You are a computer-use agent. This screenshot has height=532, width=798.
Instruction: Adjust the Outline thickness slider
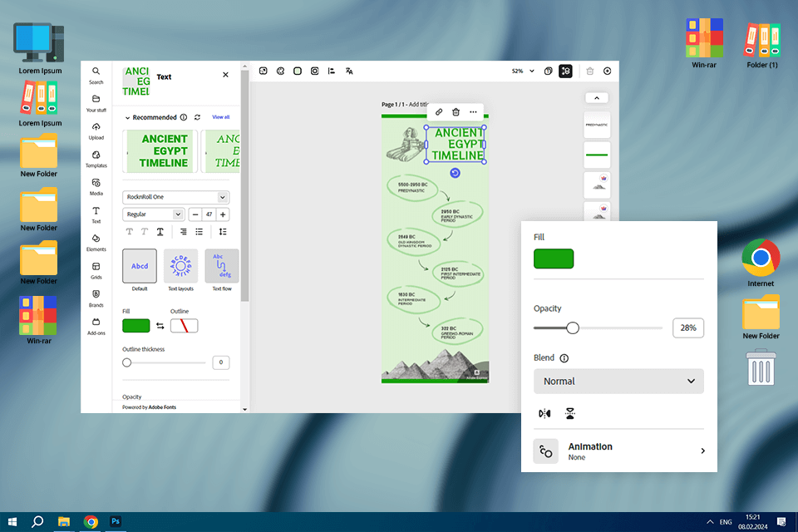click(126, 362)
